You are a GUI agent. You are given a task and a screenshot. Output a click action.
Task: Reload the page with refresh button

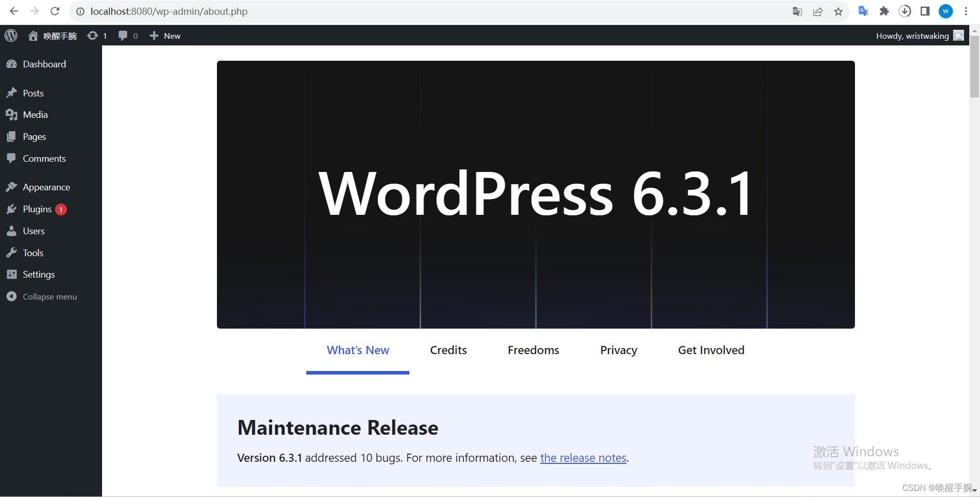tap(55, 11)
